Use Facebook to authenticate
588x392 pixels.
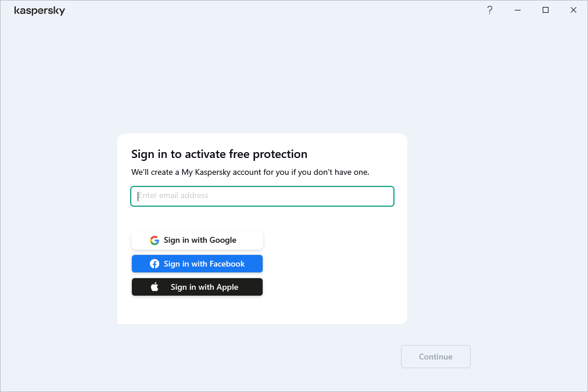coord(197,263)
